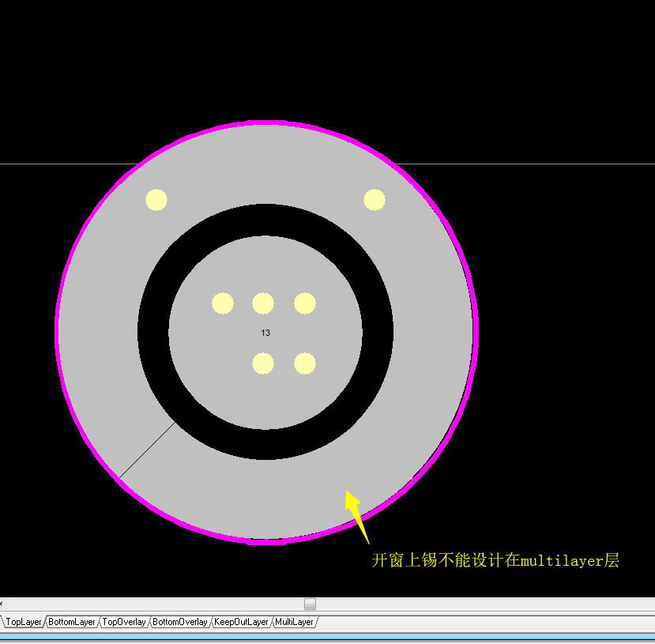Image resolution: width=655 pixels, height=644 pixels.
Task: Select the upper-right hole on outer ring
Action: click(x=375, y=200)
